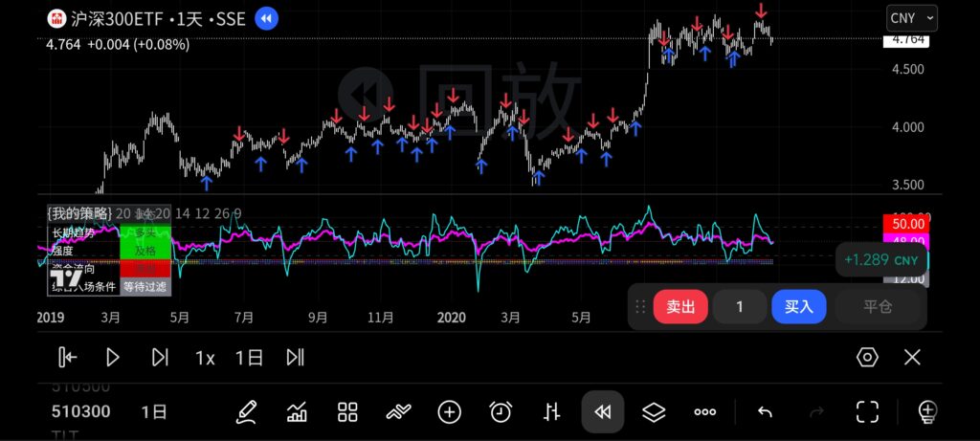This screenshot has width=980, height=441.
Task: Open the 1日 replay interval selector
Action: [x=249, y=358]
